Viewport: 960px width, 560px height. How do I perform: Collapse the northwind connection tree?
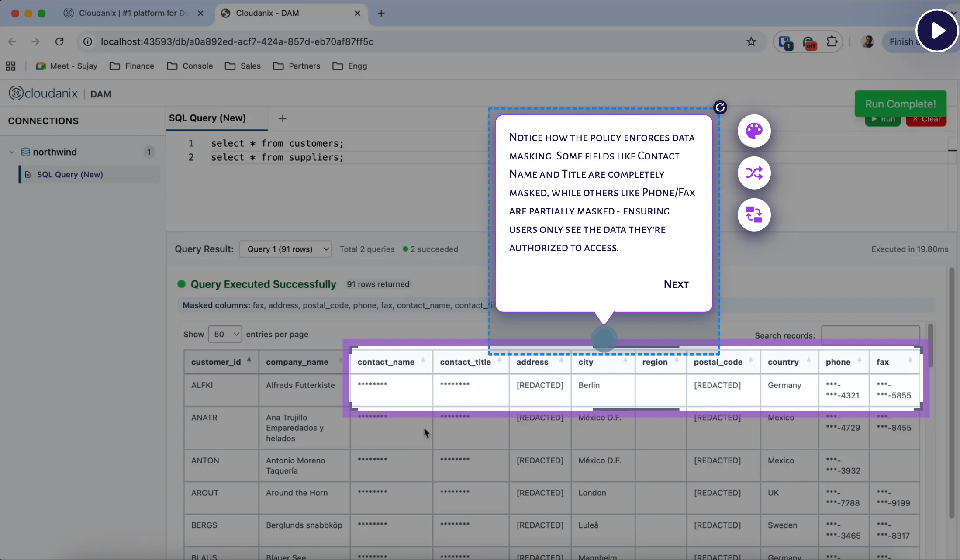pos(11,152)
